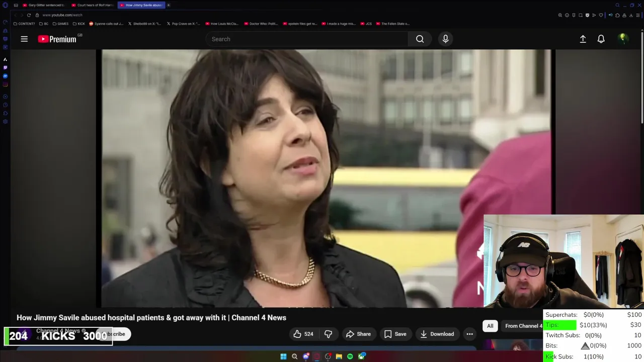
Task: Start voice search with the microphone icon
Action: click(x=445, y=39)
